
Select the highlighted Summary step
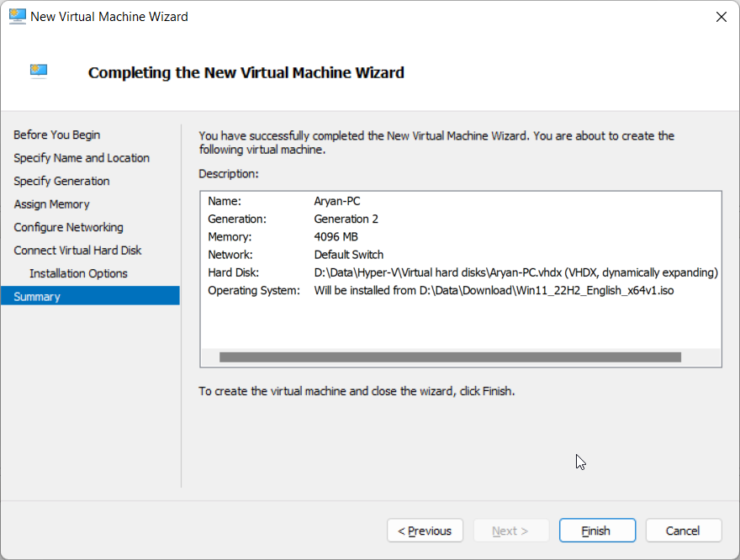[x=90, y=296]
